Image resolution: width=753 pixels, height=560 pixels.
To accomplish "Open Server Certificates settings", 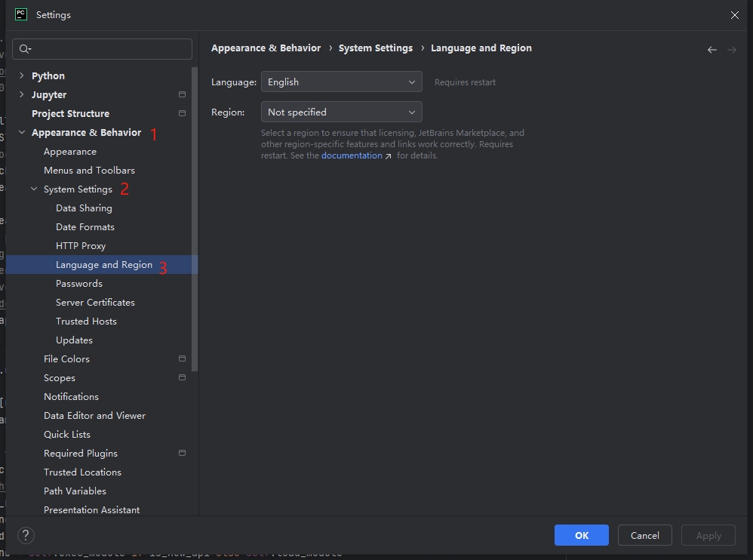I will pyautogui.click(x=95, y=302).
